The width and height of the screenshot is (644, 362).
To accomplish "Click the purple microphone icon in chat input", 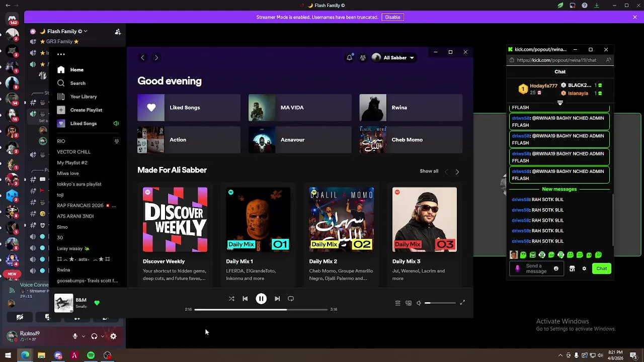I will coord(518,268).
